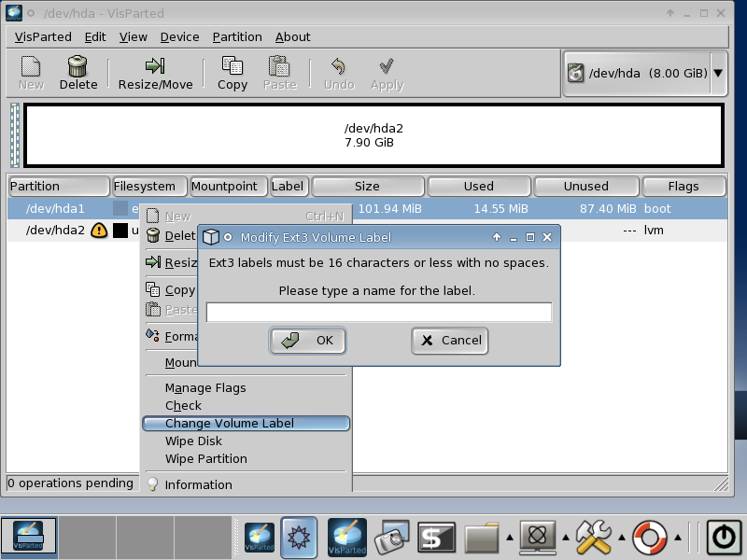Expand the arrow next to the folder launcher
747x560 pixels.
coord(509,538)
